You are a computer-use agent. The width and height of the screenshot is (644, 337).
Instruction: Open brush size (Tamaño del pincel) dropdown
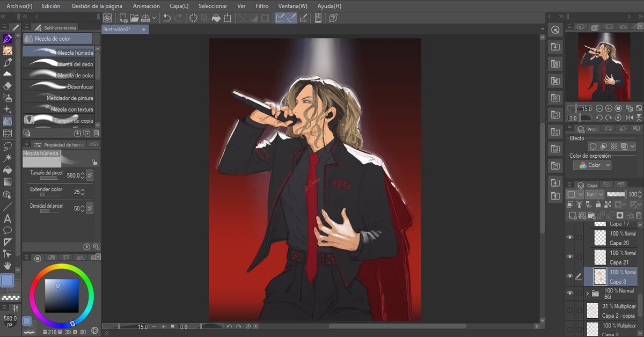(x=90, y=175)
